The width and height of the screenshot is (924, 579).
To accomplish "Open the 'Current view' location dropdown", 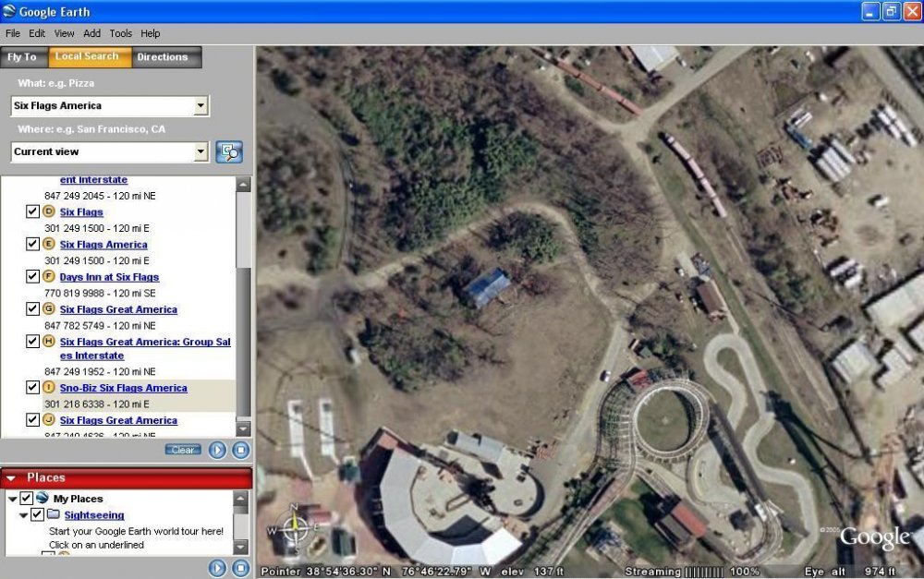I will [201, 151].
